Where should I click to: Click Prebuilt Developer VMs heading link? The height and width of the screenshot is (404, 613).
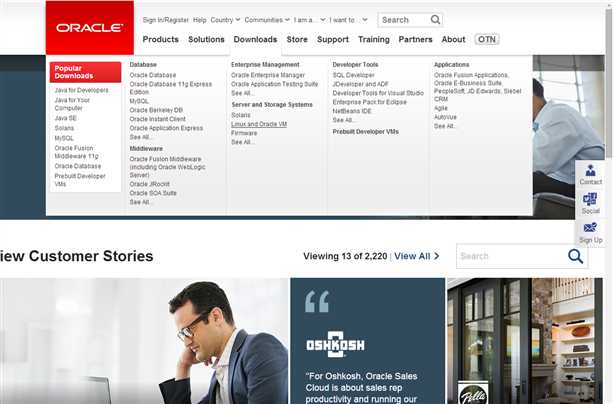[366, 132]
